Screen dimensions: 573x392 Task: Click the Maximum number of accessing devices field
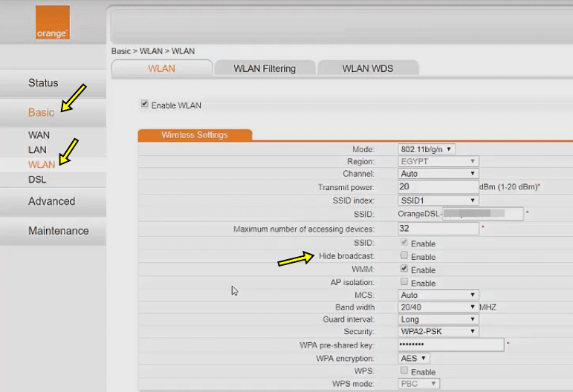click(438, 229)
